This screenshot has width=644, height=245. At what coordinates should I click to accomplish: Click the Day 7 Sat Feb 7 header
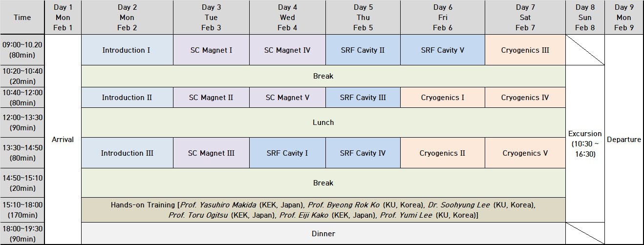(x=525, y=18)
